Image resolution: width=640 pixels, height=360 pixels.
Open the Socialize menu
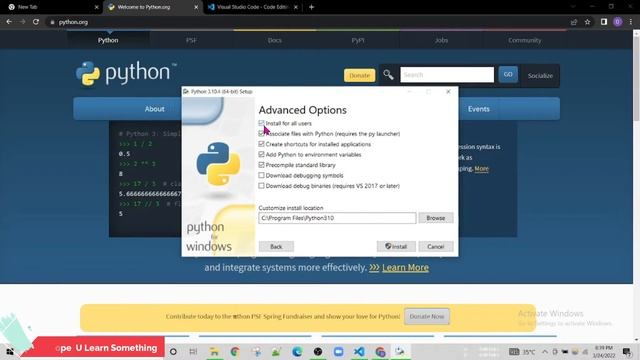click(x=540, y=76)
